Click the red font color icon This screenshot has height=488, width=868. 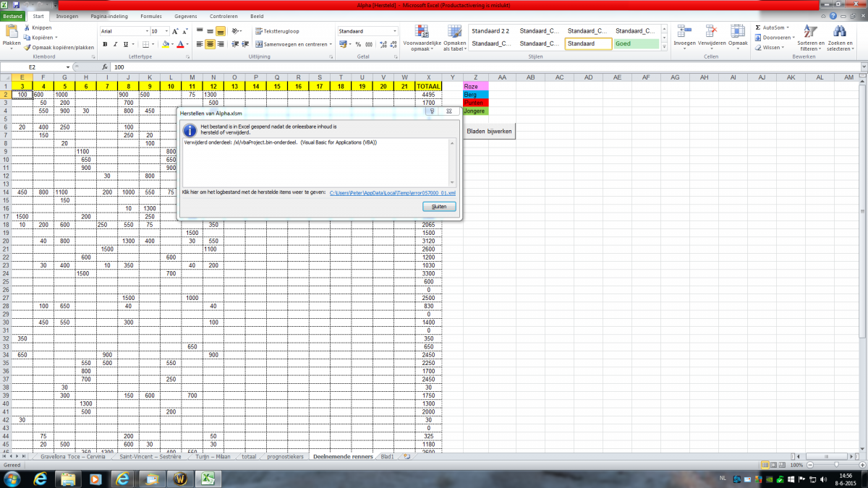[181, 44]
